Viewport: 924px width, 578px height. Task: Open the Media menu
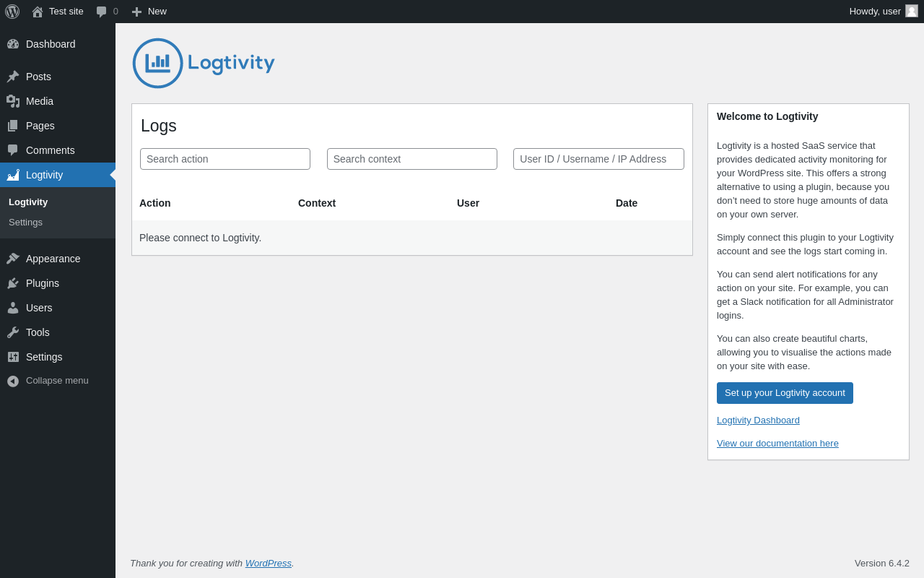click(x=58, y=101)
